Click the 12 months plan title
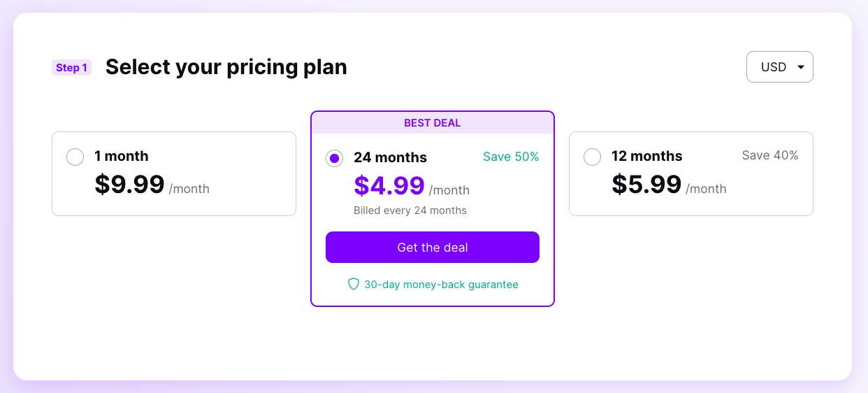 click(646, 156)
